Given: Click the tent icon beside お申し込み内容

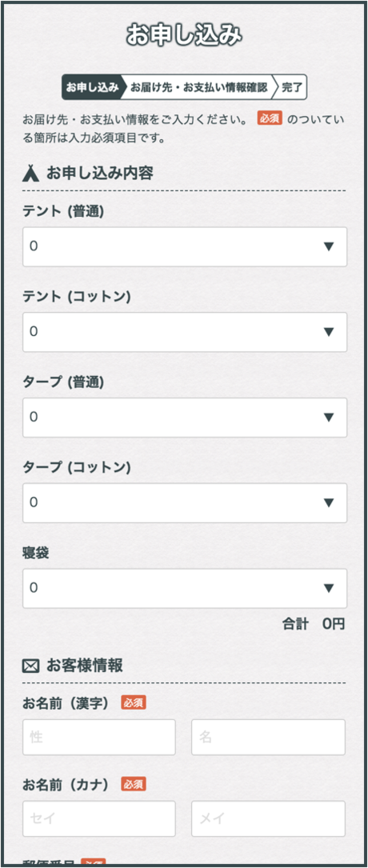Looking at the screenshot, I should (30, 174).
